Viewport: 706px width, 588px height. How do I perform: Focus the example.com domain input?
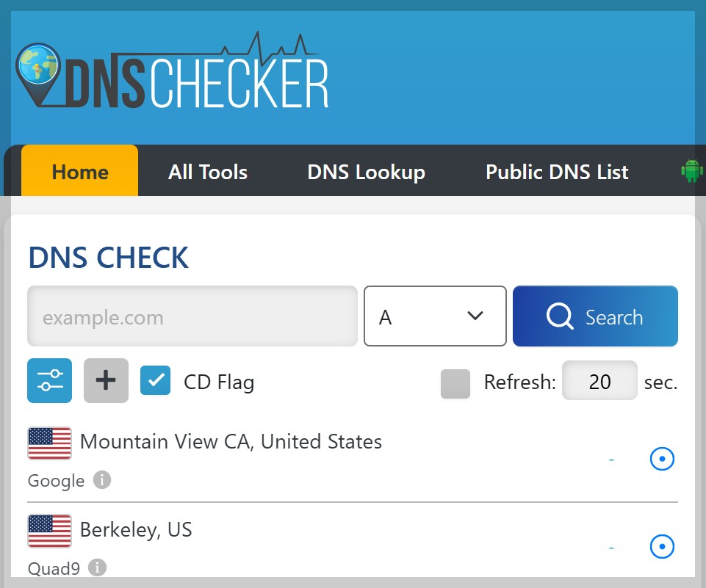pos(192,316)
